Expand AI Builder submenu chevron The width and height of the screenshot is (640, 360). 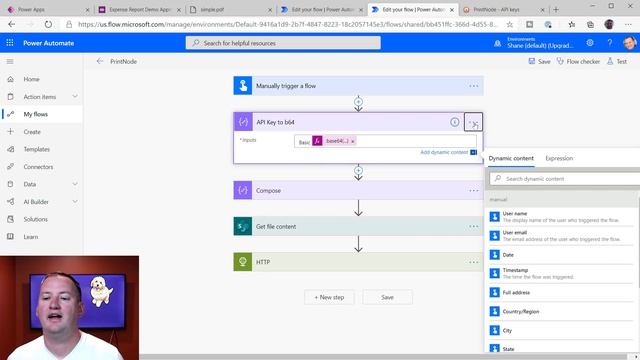[x=75, y=202]
